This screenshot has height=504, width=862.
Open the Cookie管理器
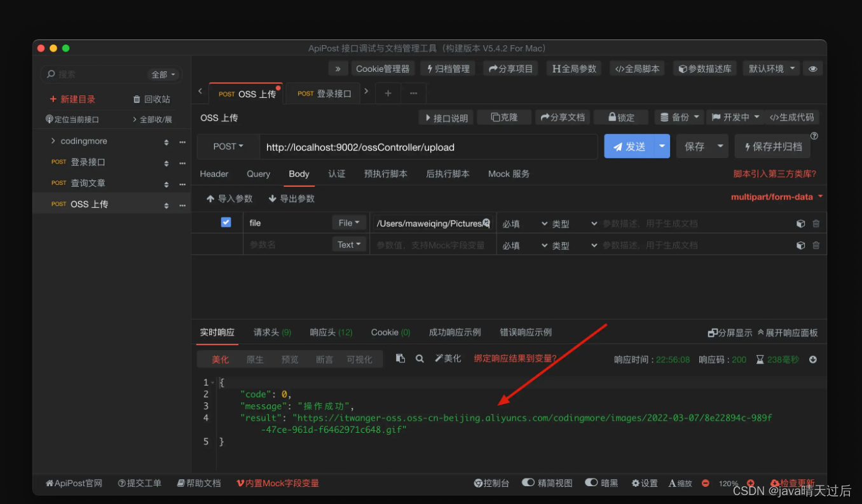[x=383, y=68]
